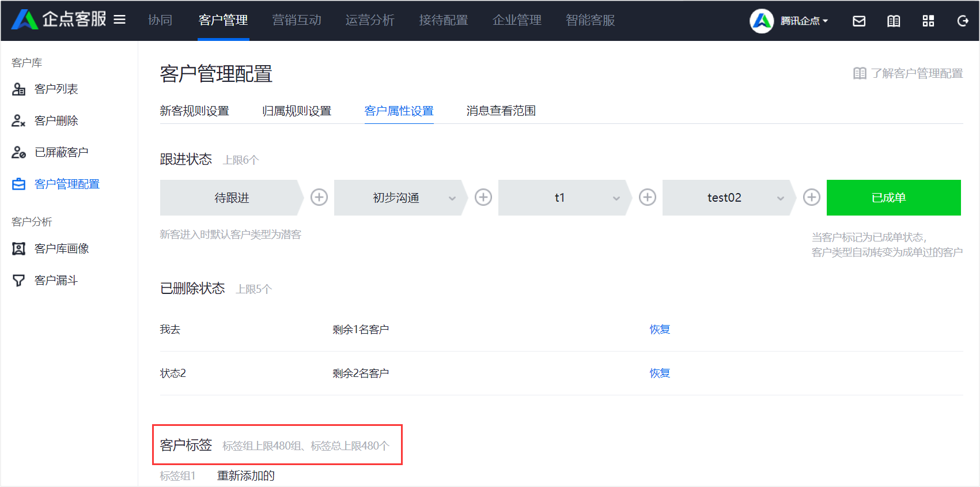Image resolution: width=980 pixels, height=487 pixels.
Task: Go to 客户列表 in sidebar
Action: click(x=56, y=89)
